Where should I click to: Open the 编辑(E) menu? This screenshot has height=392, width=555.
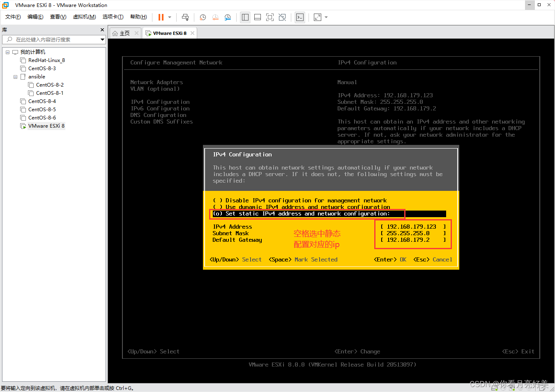(x=35, y=17)
